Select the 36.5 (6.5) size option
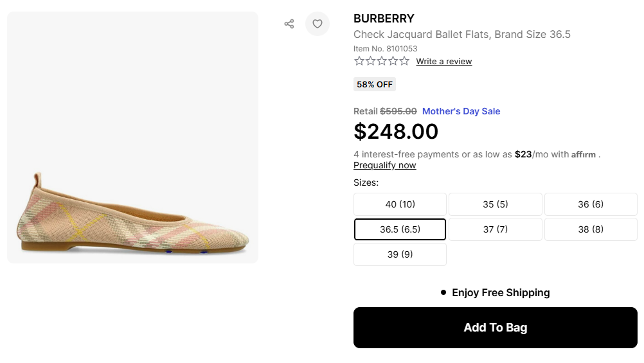 [400, 229]
